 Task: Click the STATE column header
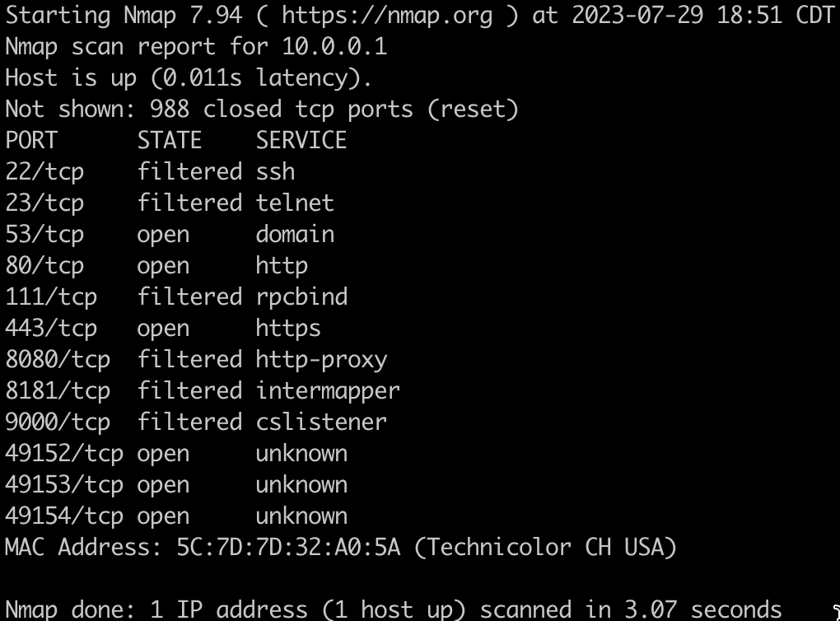click(x=170, y=140)
